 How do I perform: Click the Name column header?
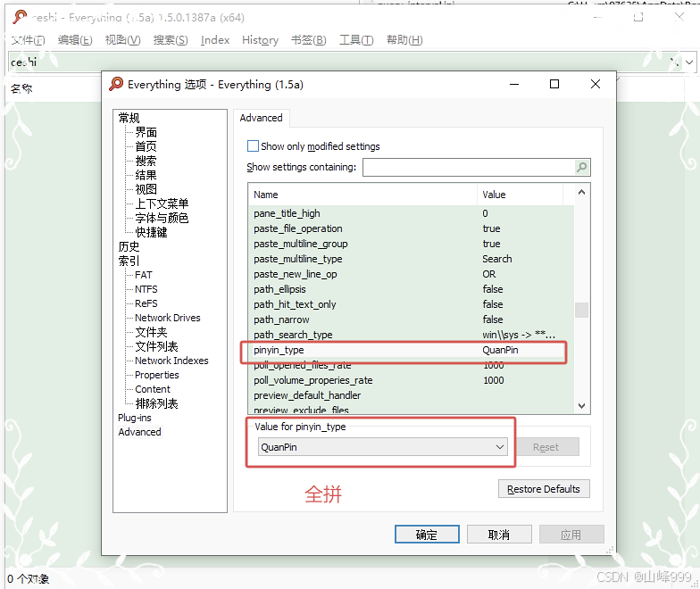[x=362, y=195]
